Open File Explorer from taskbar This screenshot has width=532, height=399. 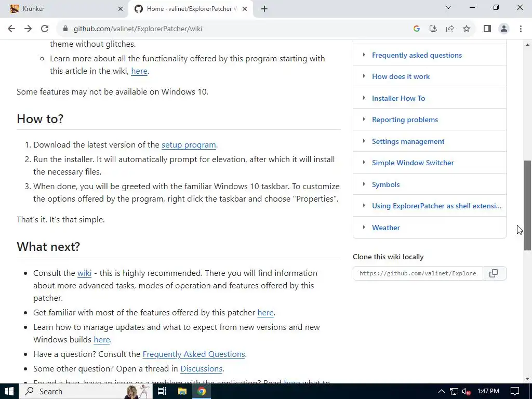point(182,392)
